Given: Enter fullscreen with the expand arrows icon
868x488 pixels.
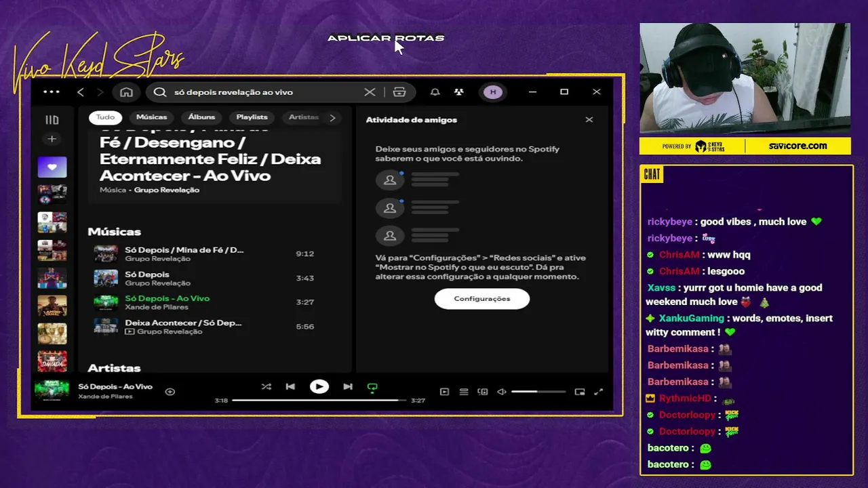Looking at the screenshot, I should (599, 391).
